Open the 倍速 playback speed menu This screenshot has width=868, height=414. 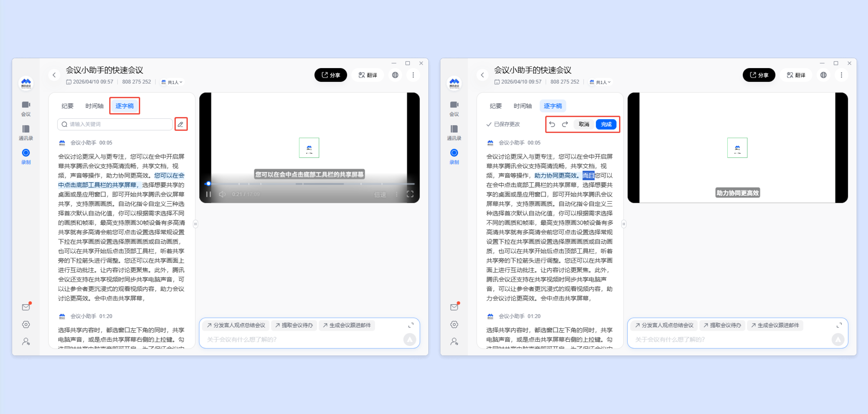[380, 194]
